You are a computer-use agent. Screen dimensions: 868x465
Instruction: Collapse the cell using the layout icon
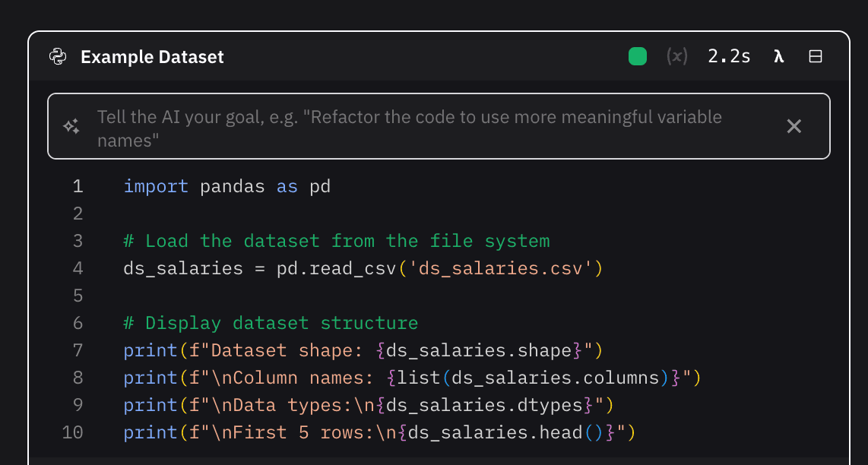click(x=816, y=57)
